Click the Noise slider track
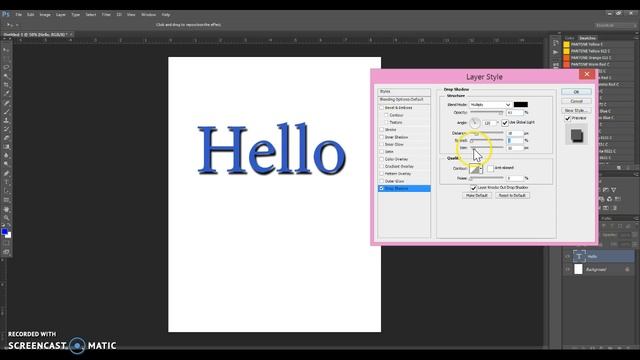The width and height of the screenshot is (640, 360). pos(487,178)
